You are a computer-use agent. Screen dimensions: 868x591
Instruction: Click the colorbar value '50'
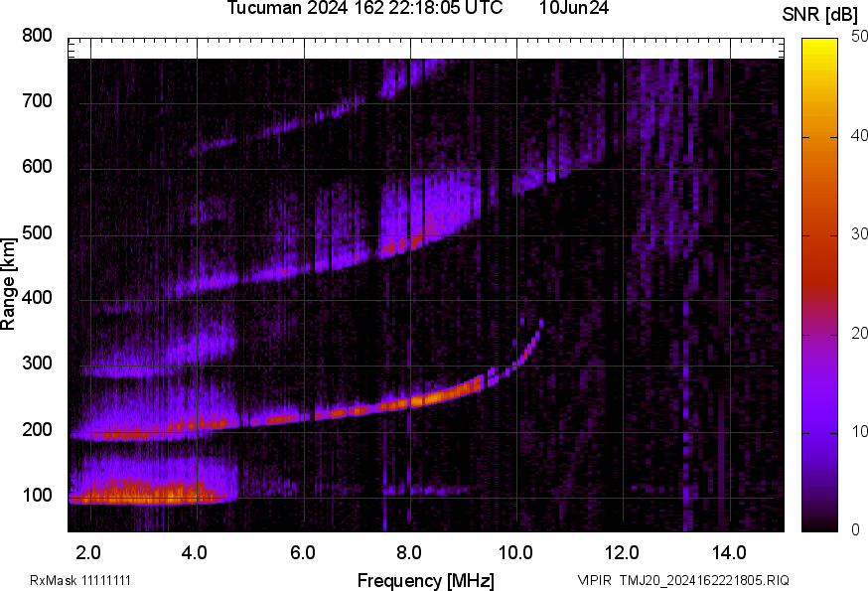(x=859, y=37)
